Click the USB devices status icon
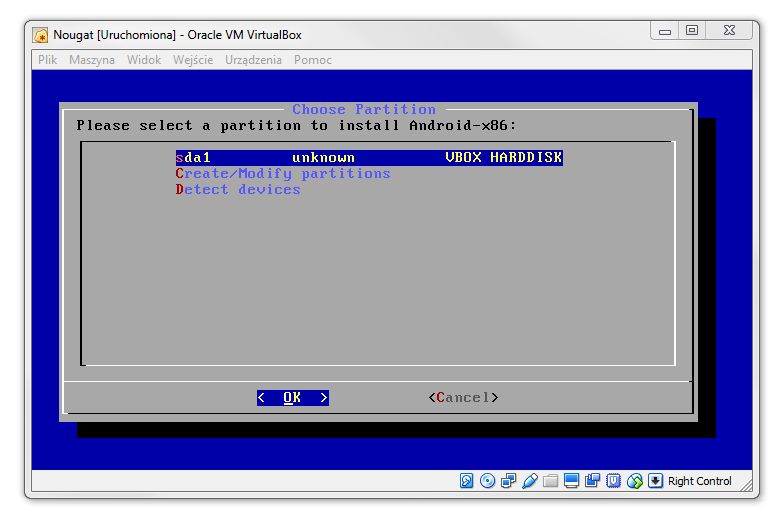 (530, 481)
